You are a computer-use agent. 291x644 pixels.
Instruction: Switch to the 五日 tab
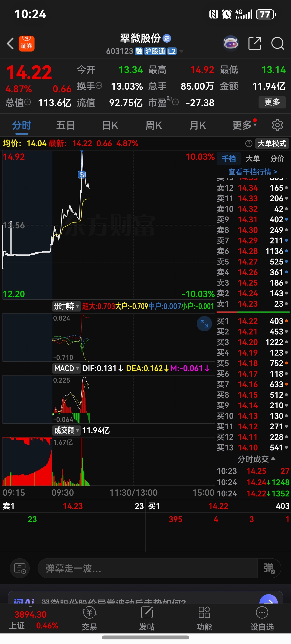(65, 125)
